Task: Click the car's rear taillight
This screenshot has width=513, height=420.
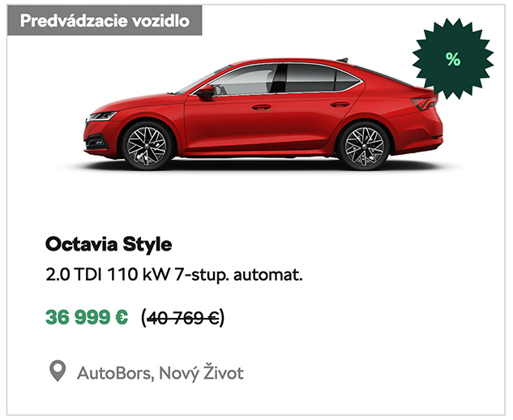Action: click(x=425, y=103)
